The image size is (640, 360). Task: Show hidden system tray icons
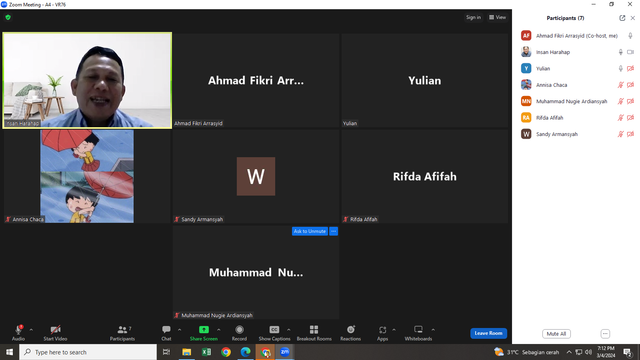[x=569, y=352]
